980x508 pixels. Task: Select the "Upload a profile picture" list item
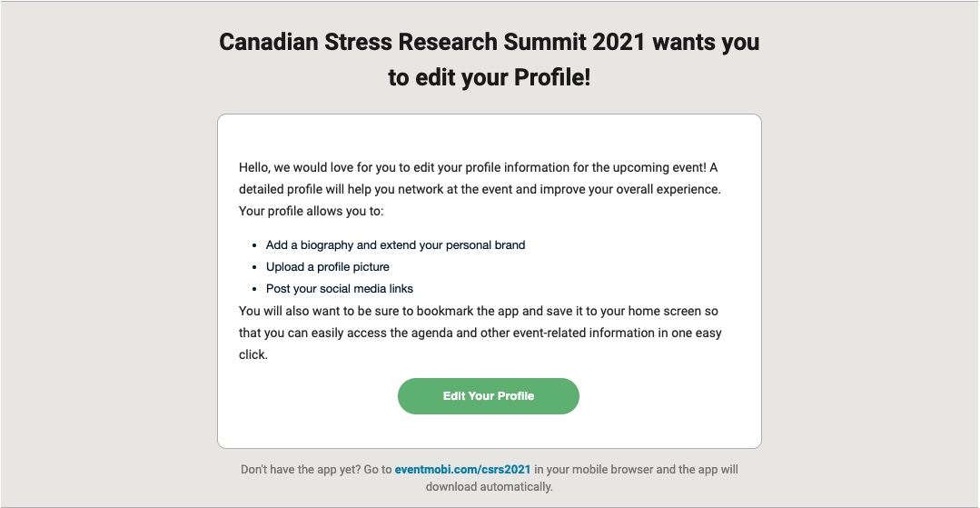tap(327, 267)
